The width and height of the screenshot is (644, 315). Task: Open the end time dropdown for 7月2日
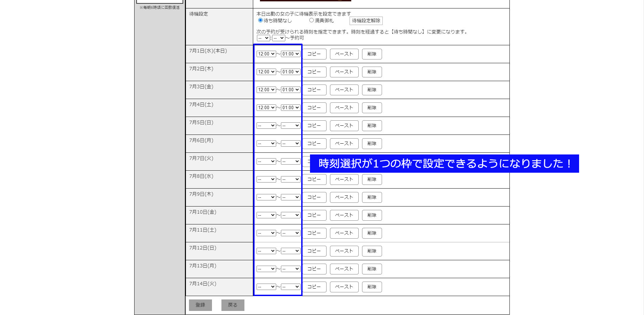(x=291, y=72)
